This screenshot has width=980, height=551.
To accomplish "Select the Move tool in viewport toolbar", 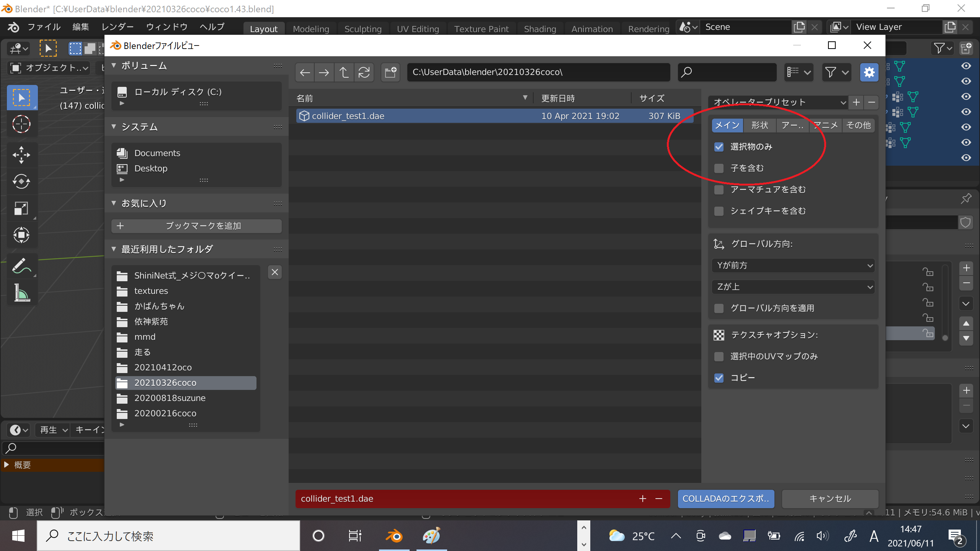I will [x=21, y=155].
